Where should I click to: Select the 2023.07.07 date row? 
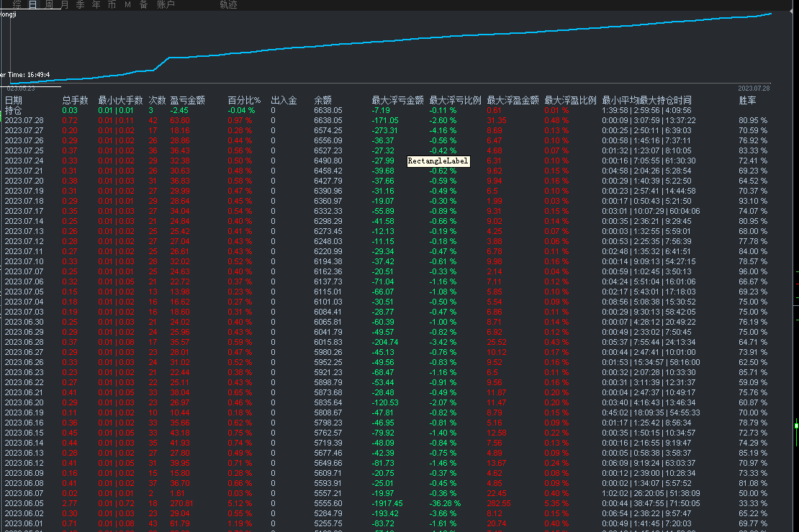point(24,271)
